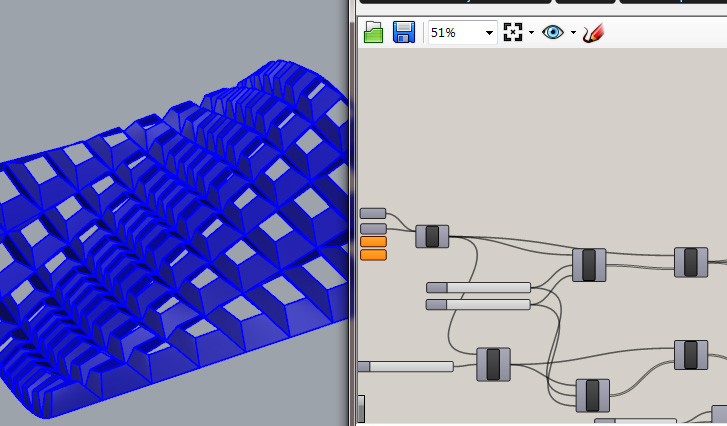This screenshot has height=426, width=727.
Task: Click the zoom extents frame icon
Action: [513, 32]
